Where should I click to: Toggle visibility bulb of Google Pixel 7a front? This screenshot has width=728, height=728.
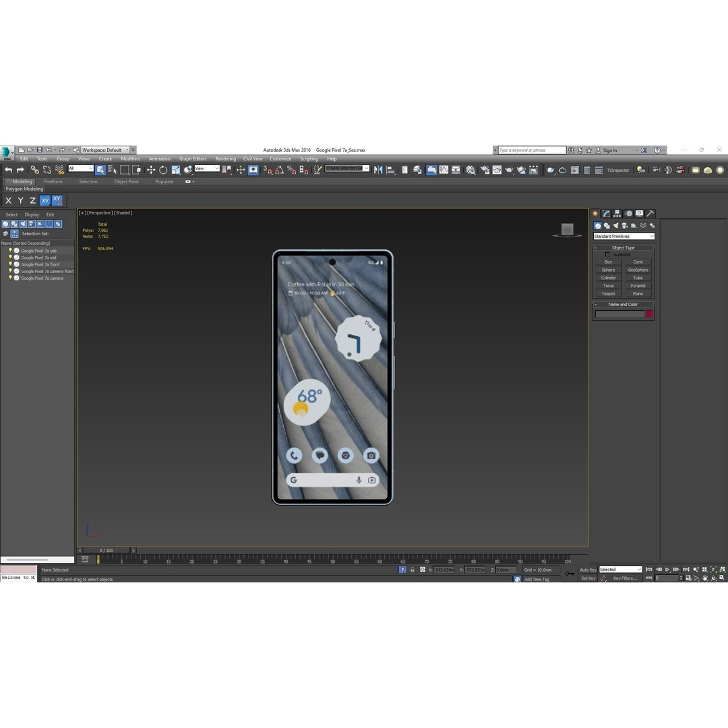[10, 264]
